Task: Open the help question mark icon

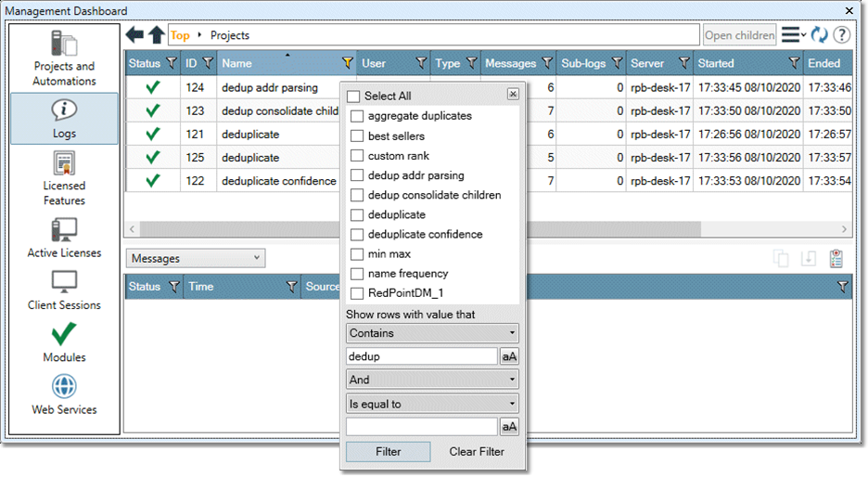Action: pos(841,35)
